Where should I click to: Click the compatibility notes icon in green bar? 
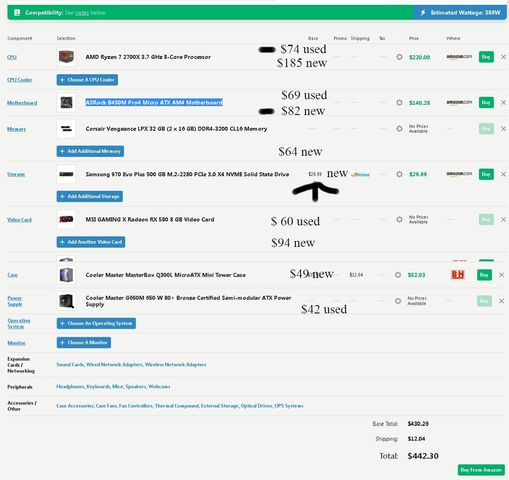(17, 13)
